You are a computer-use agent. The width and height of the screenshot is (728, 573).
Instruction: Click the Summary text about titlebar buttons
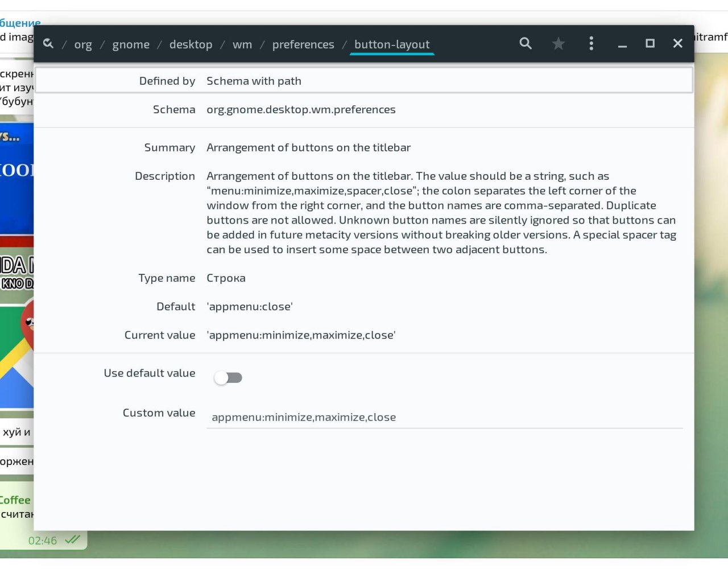(308, 147)
